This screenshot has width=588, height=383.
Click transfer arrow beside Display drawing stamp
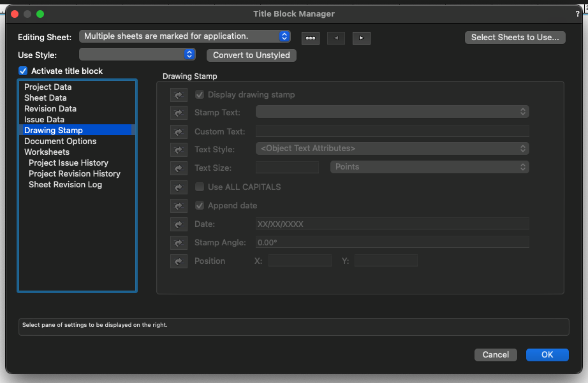click(179, 94)
